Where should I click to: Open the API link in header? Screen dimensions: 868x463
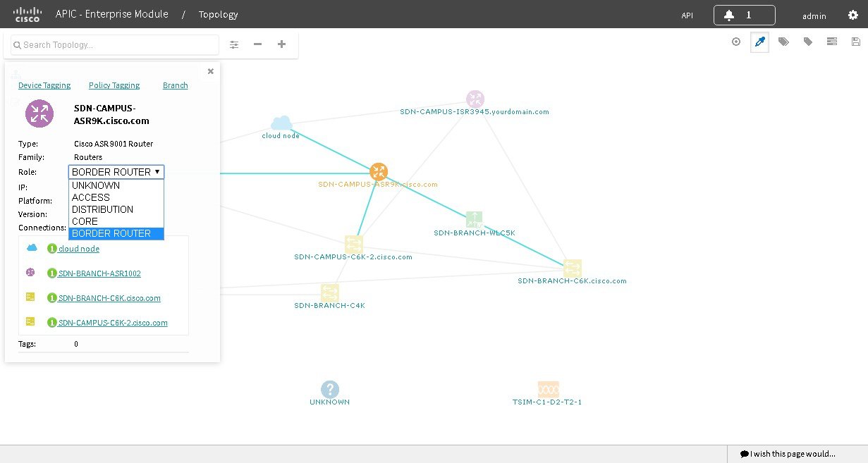687,15
